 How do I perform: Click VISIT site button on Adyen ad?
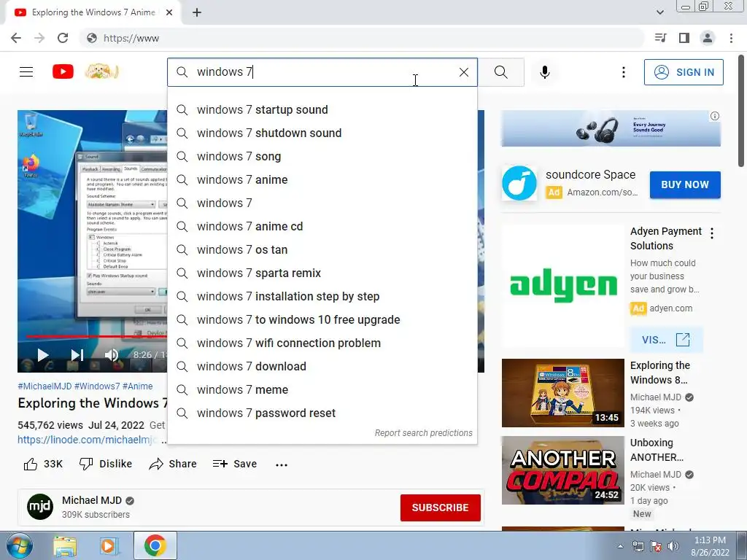665,340
